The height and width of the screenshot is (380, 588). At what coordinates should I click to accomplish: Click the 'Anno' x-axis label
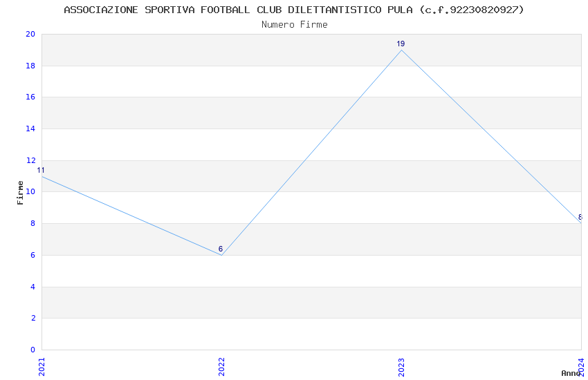[x=571, y=373]
